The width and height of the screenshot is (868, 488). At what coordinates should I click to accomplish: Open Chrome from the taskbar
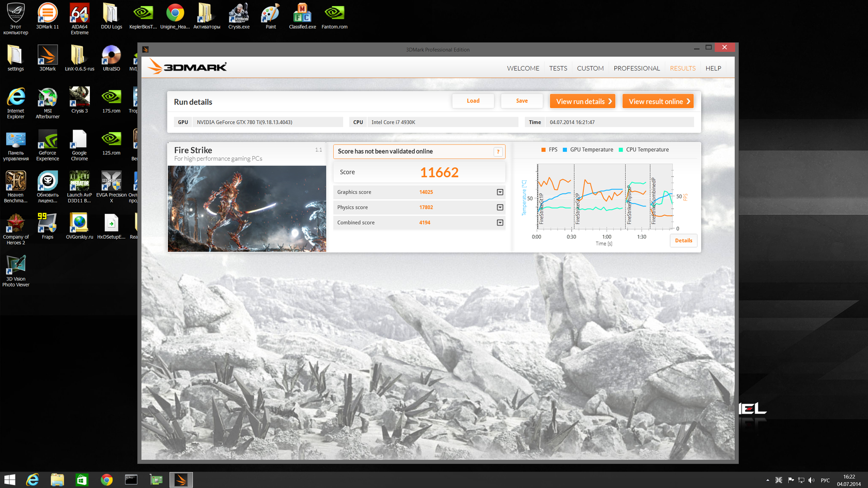coord(106,480)
